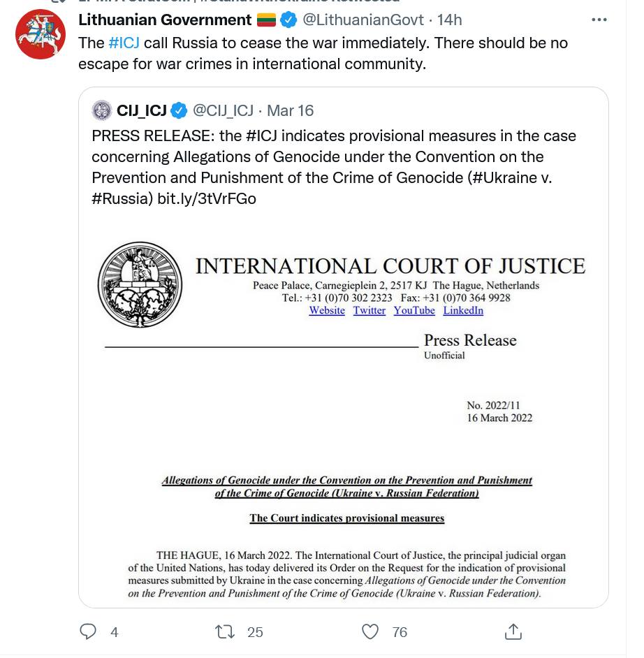Click the 14h tweet timestamp

449,20
